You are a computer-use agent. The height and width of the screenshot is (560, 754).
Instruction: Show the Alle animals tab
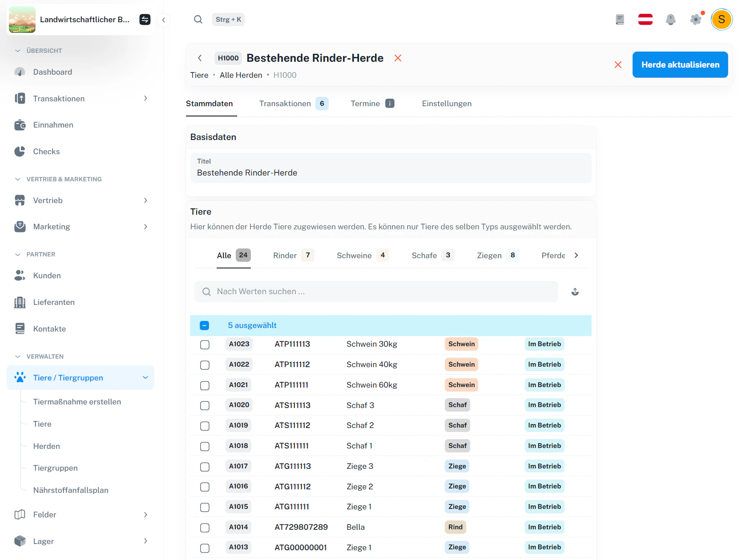(234, 255)
